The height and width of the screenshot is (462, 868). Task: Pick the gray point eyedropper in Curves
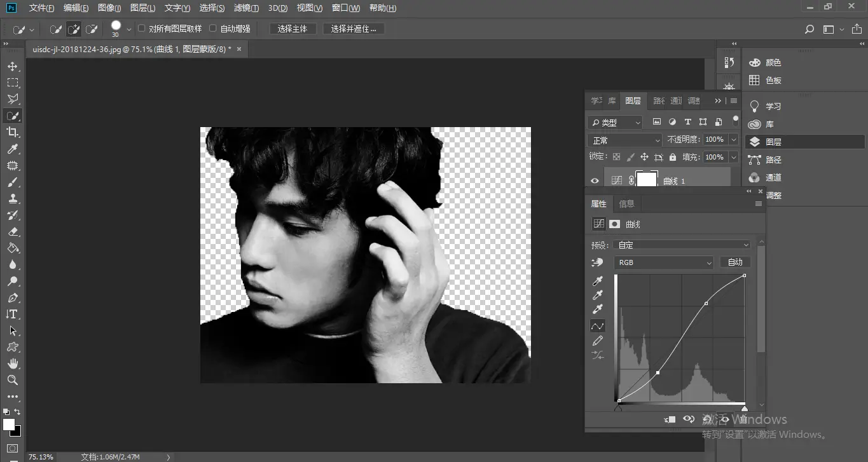598,295
